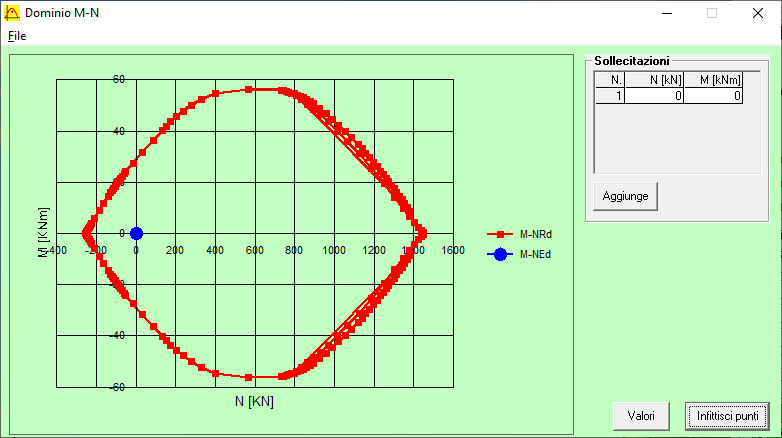
Task: Minimize the Dominio M-N window
Action: coord(666,13)
